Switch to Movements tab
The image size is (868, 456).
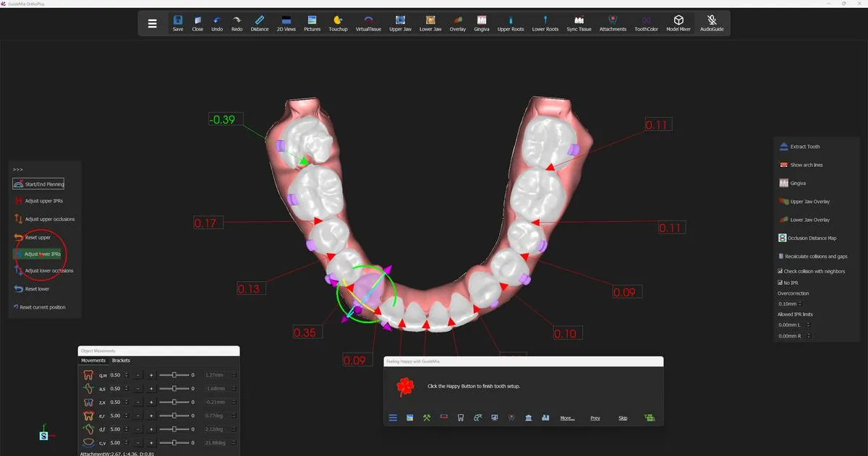93,360
